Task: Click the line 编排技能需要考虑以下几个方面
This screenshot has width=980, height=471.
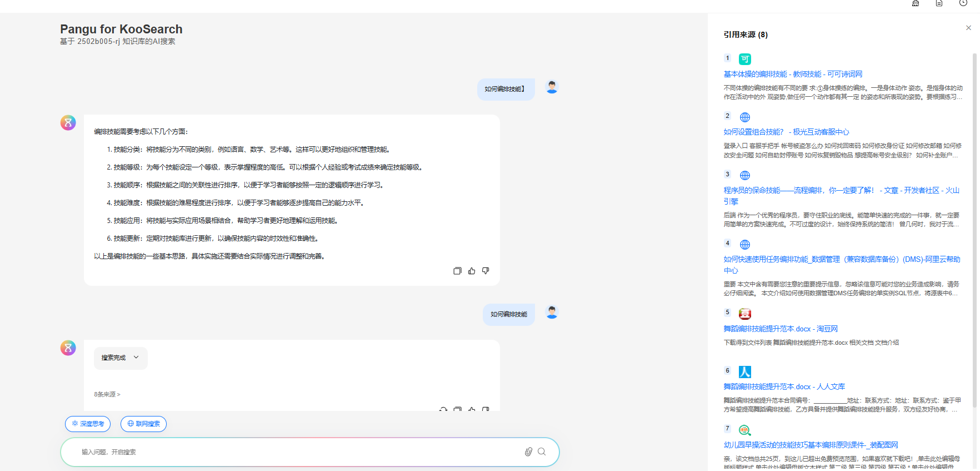Action: 141,132
